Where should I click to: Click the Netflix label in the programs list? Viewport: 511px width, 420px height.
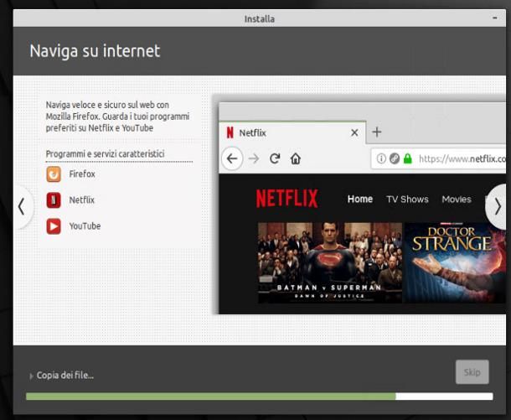pyautogui.click(x=81, y=200)
